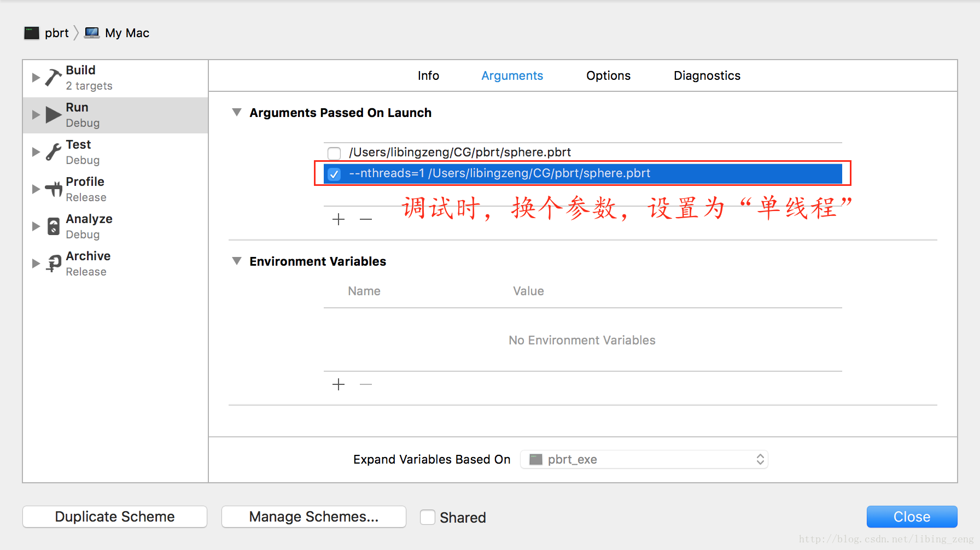This screenshot has height=550, width=980.
Task: Click the Test wrench icon
Action: [x=53, y=152]
